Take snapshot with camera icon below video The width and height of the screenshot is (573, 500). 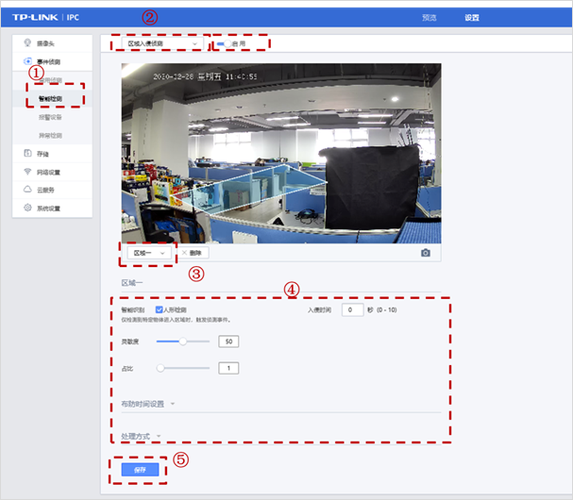tap(425, 253)
